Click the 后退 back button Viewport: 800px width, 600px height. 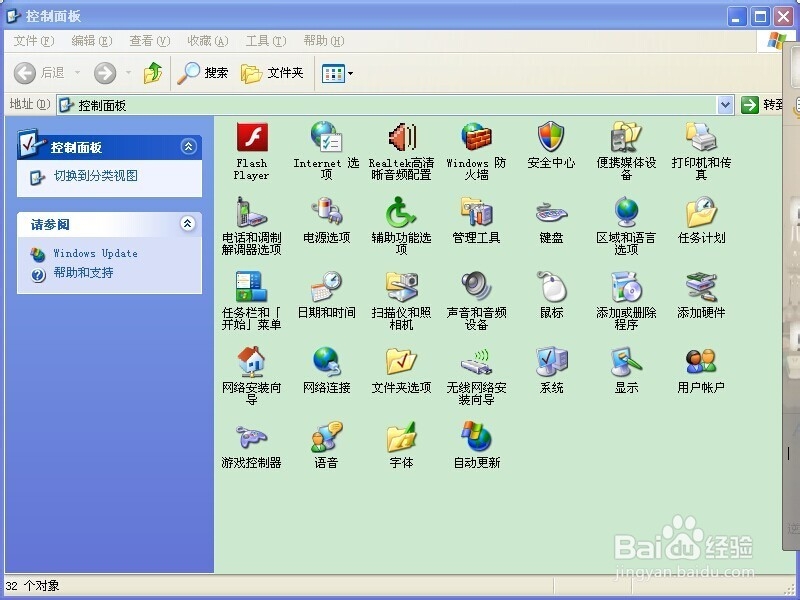[x=40, y=73]
